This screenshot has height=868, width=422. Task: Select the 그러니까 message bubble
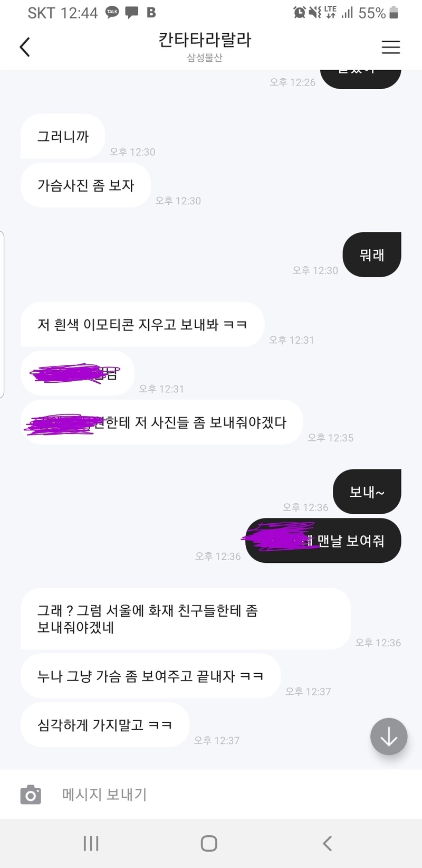(63, 136)
